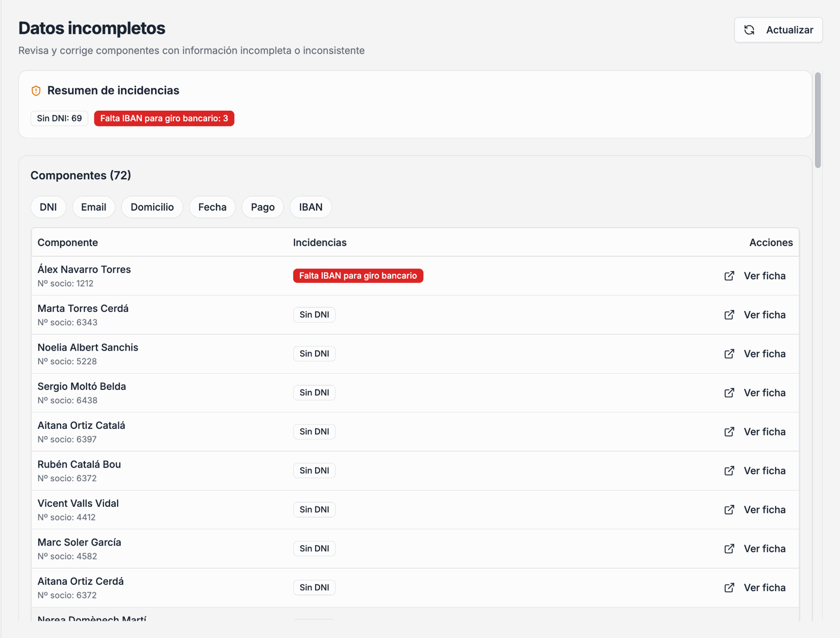The height and width of the screenshot is (638, 840).
Task: Click the Acciones column header
Action: point(771,242)
